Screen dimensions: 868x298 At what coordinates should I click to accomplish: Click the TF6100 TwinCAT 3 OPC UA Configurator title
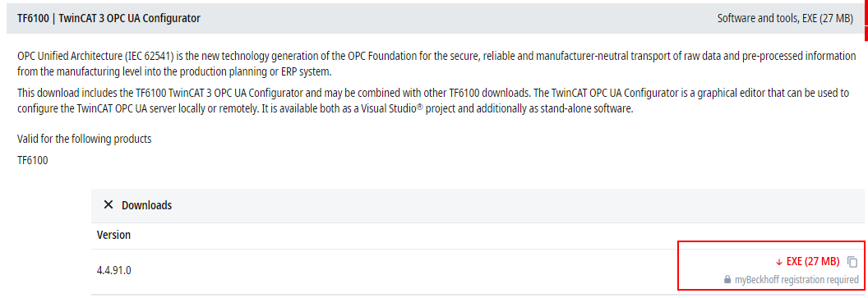(x=108, y=18)
